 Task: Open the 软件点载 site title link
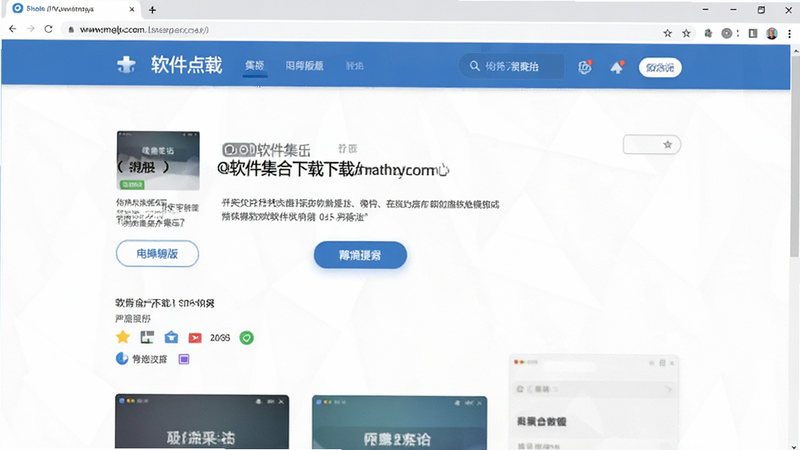pos(186,65)
